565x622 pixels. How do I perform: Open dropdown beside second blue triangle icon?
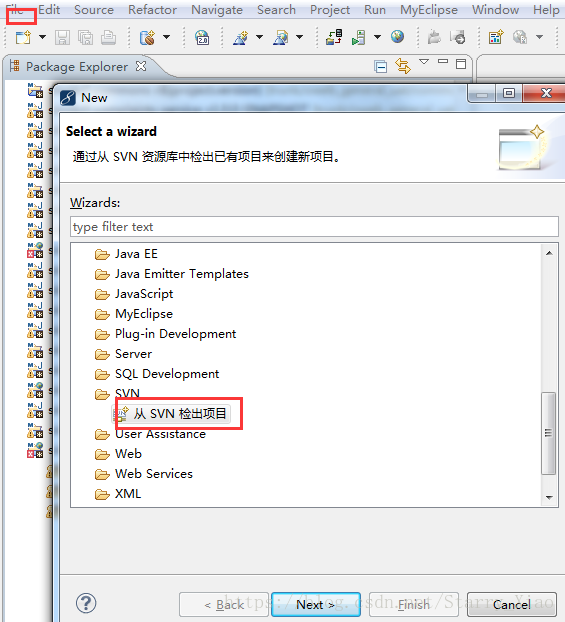(300, 37)
